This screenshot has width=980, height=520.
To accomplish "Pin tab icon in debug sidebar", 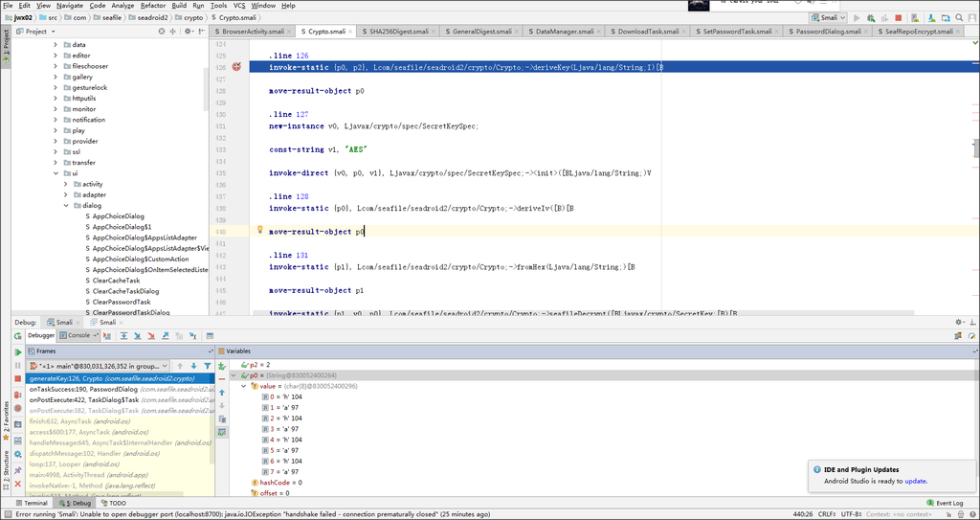I will [18, 469].
